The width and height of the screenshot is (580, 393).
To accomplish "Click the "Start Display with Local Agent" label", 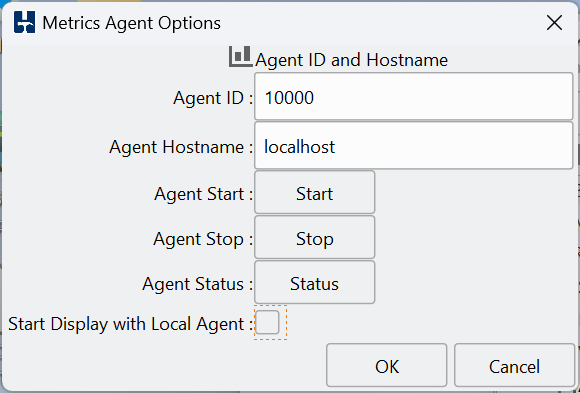I will [126, 324].
